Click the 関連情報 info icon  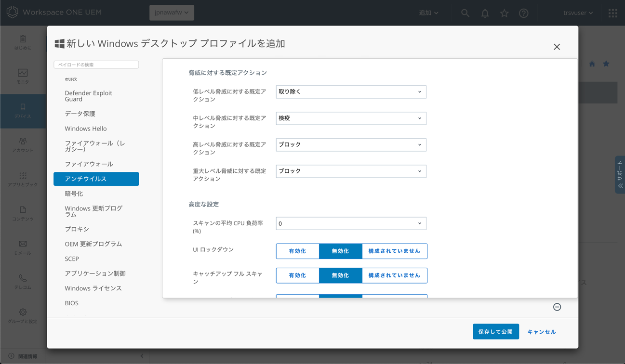tap(11, 356)
